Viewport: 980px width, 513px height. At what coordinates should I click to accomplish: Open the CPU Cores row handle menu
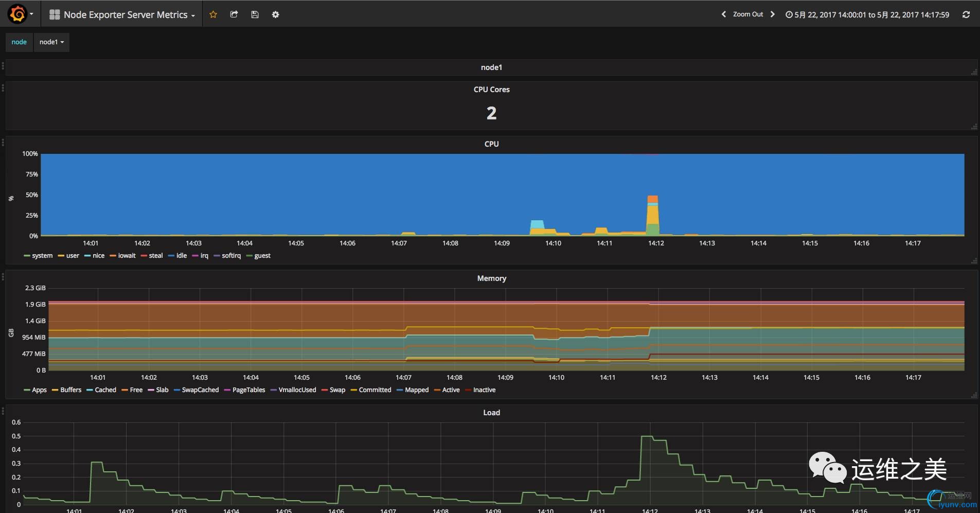3,88
